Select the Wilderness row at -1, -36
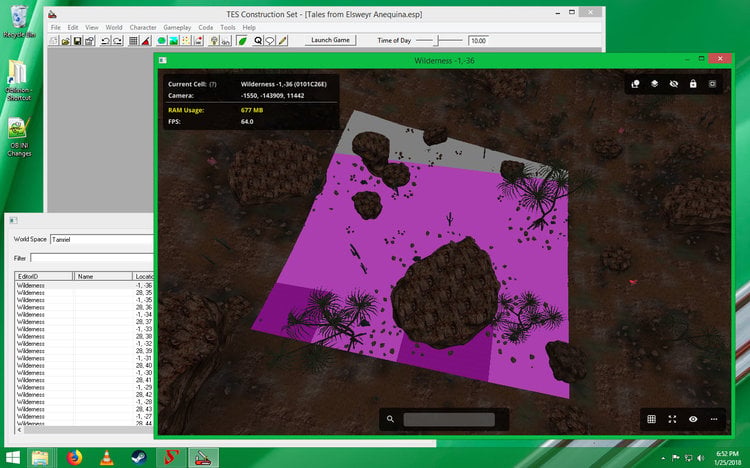 coord(84,285)
